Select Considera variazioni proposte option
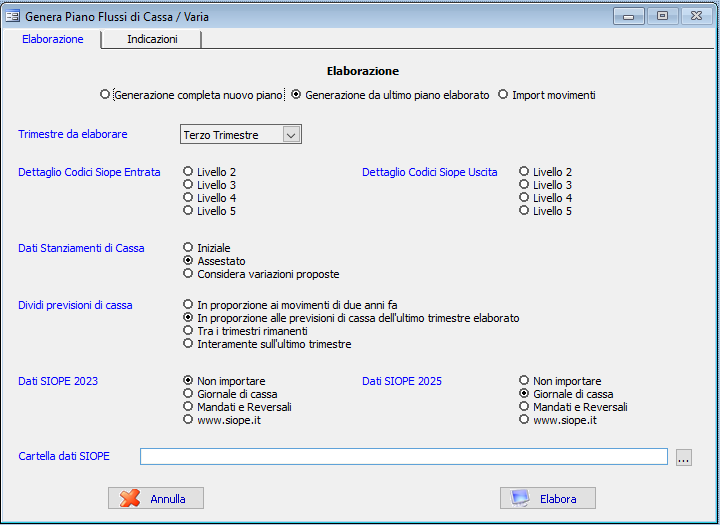The image size is (720, 525). click(x=188, y=273)
